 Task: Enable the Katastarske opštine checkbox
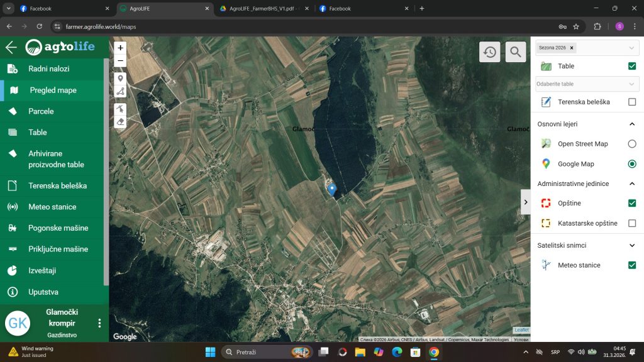(632, 223)
